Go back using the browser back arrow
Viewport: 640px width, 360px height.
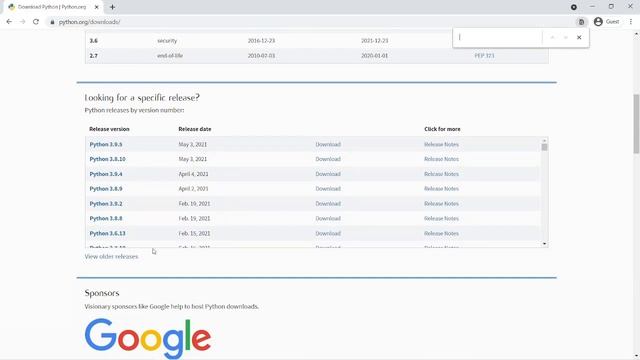(x=9, y=22)
